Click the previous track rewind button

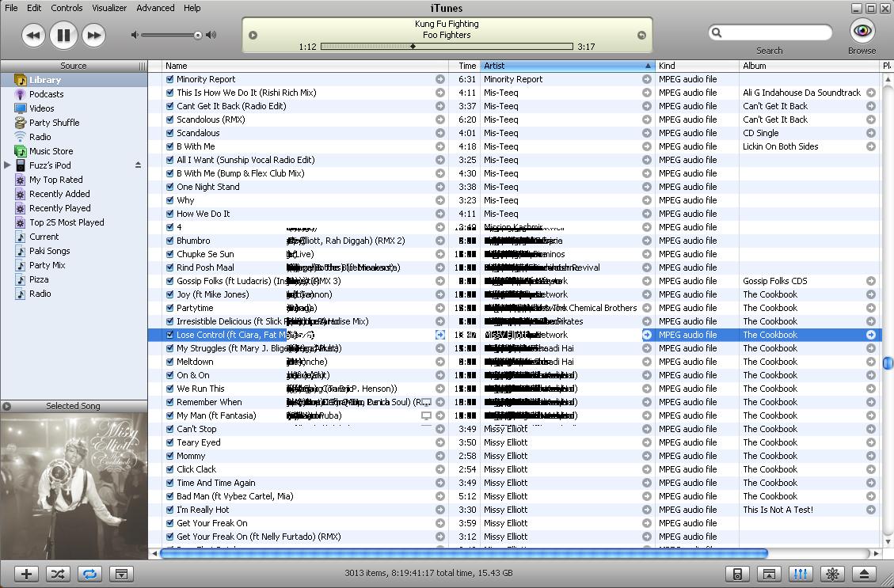click(x=33, y=36)
